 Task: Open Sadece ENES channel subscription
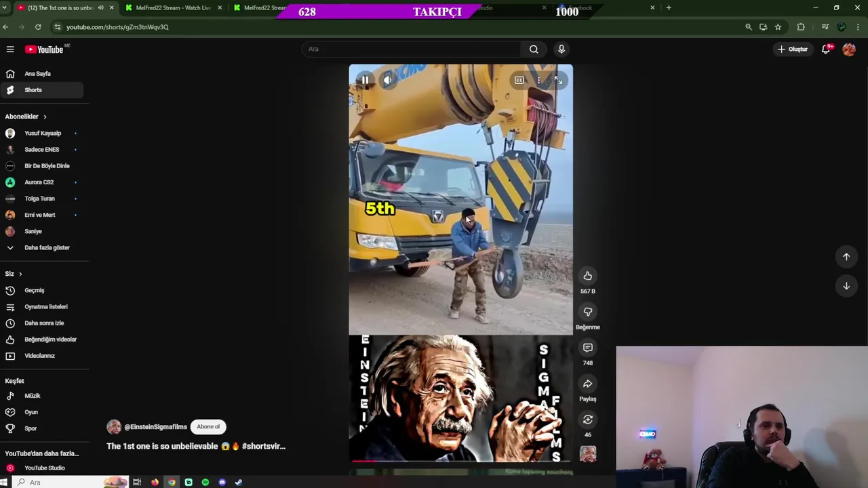click(42, 150)
